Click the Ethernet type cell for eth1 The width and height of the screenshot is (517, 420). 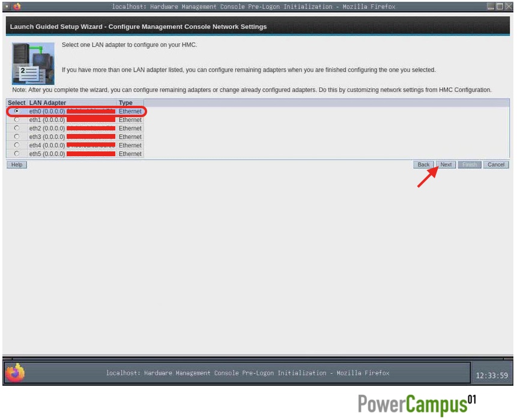pyautogui.click(x=130, y=120)
